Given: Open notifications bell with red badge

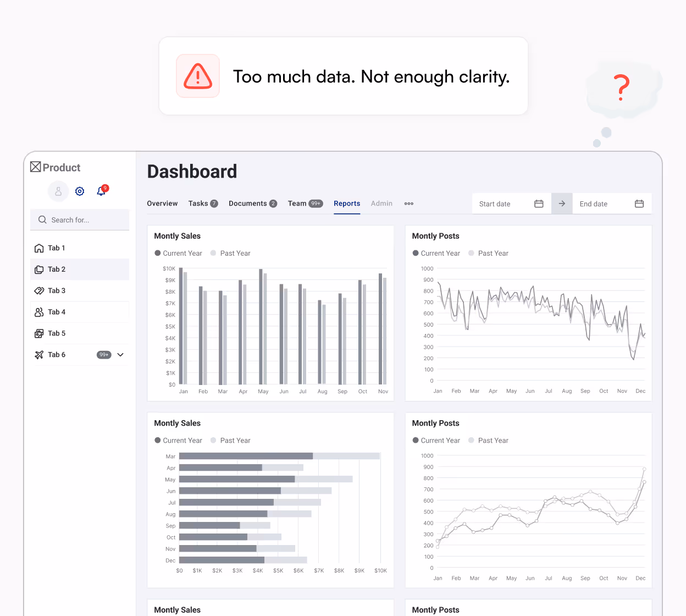Looking at the screenshot, I should click(102, 191).
